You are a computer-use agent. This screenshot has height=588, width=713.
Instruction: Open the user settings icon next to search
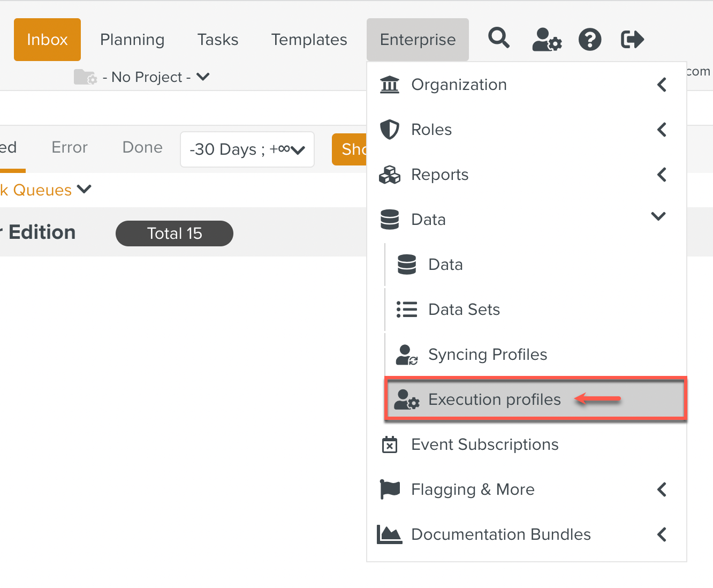547,39
